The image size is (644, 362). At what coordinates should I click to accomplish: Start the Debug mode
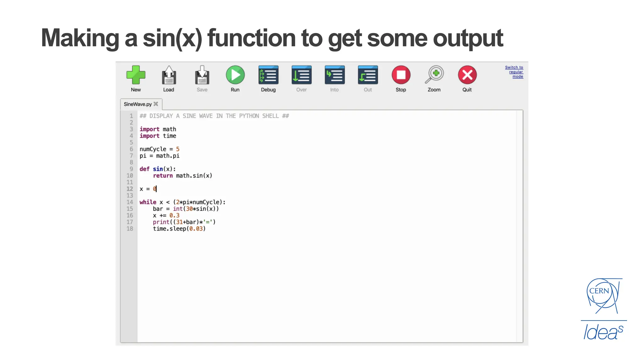(268, 75)
